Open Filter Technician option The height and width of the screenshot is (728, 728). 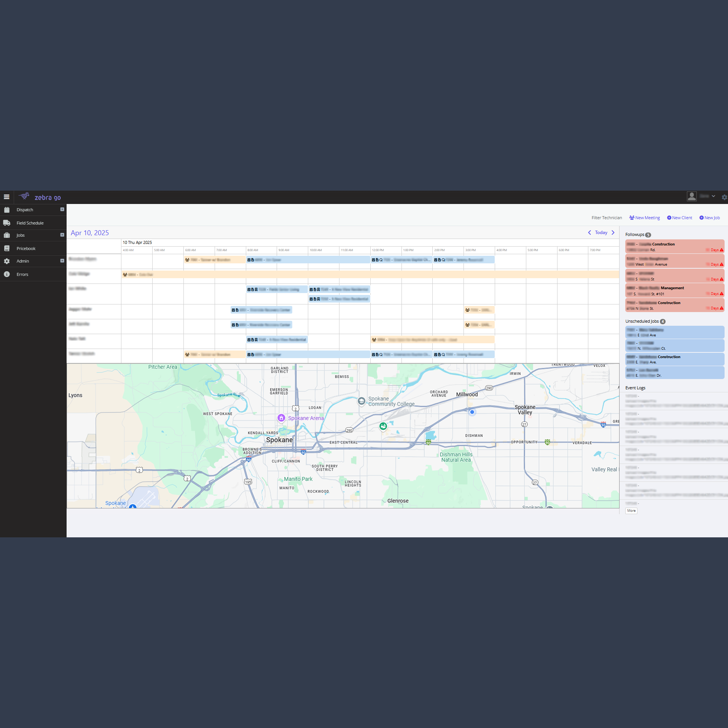(607, 218)
